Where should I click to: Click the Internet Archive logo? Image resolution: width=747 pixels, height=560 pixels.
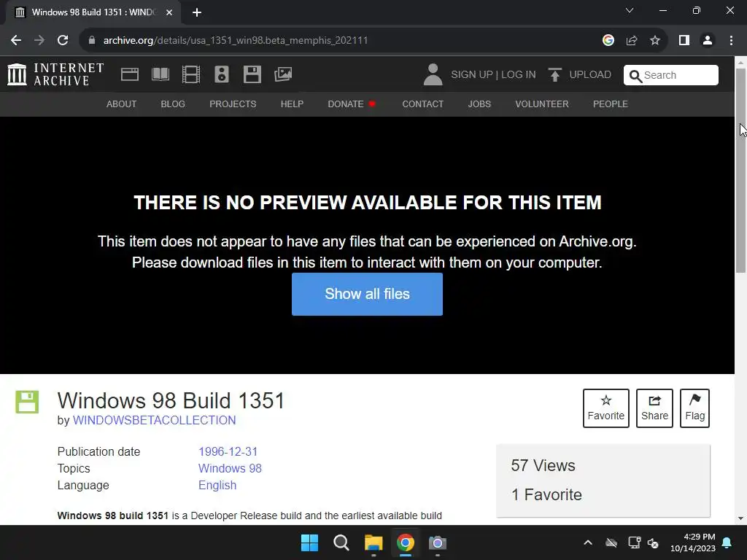(55, 75)
